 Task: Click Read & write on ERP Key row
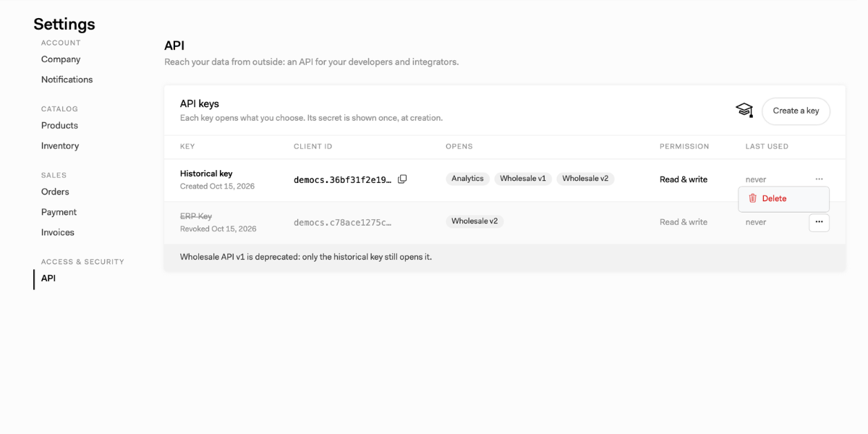pos(684,222)
